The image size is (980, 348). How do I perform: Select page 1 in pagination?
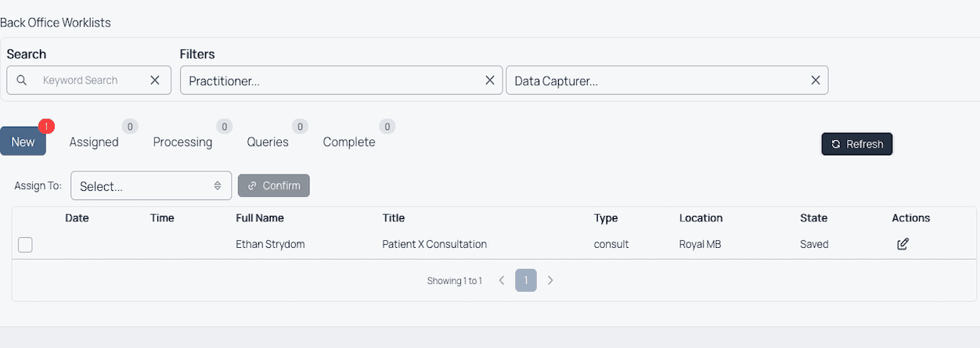526,280
